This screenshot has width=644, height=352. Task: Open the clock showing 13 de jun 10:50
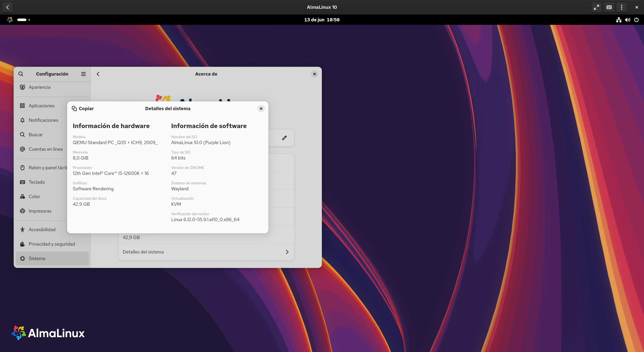coord(322,20)
